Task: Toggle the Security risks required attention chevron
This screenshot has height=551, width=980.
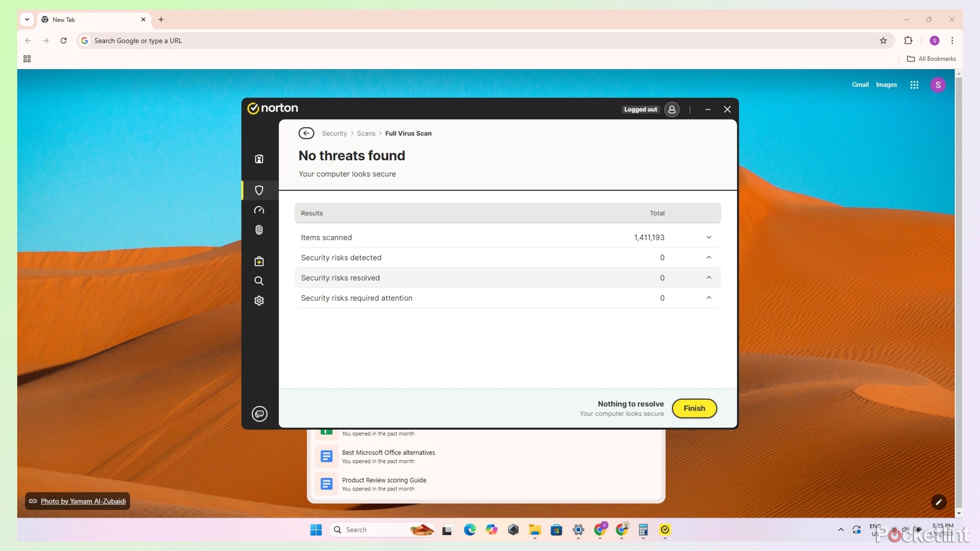Action: coord(709,298)
